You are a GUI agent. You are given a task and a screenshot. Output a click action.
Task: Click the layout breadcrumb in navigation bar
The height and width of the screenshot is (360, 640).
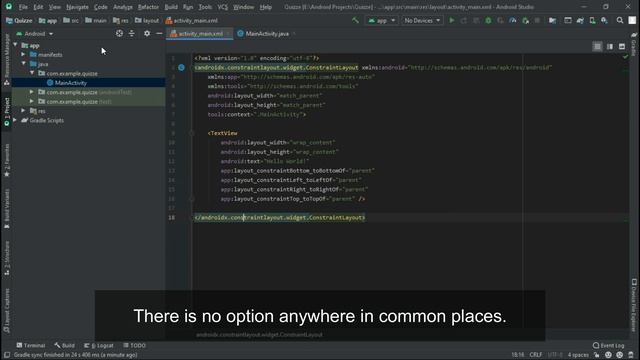click(147, 20)
